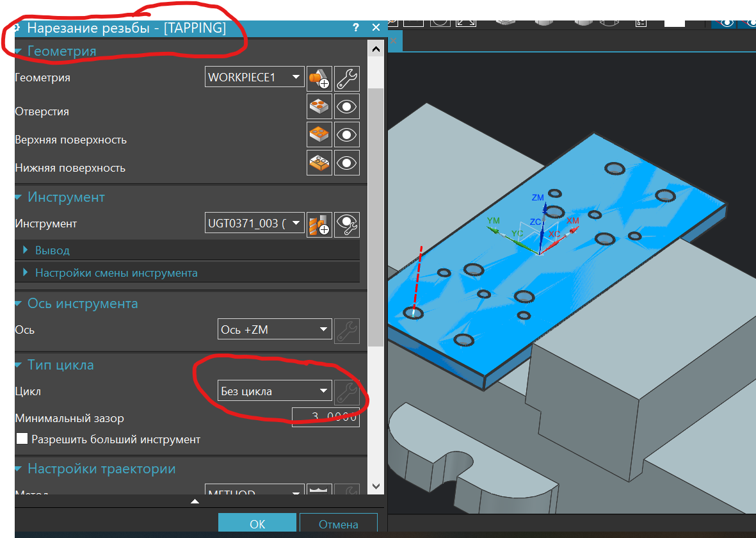Screen dimensions: 756x538
Task: Create new geometry next to WORKPIECE1
Action: point(319,79)
